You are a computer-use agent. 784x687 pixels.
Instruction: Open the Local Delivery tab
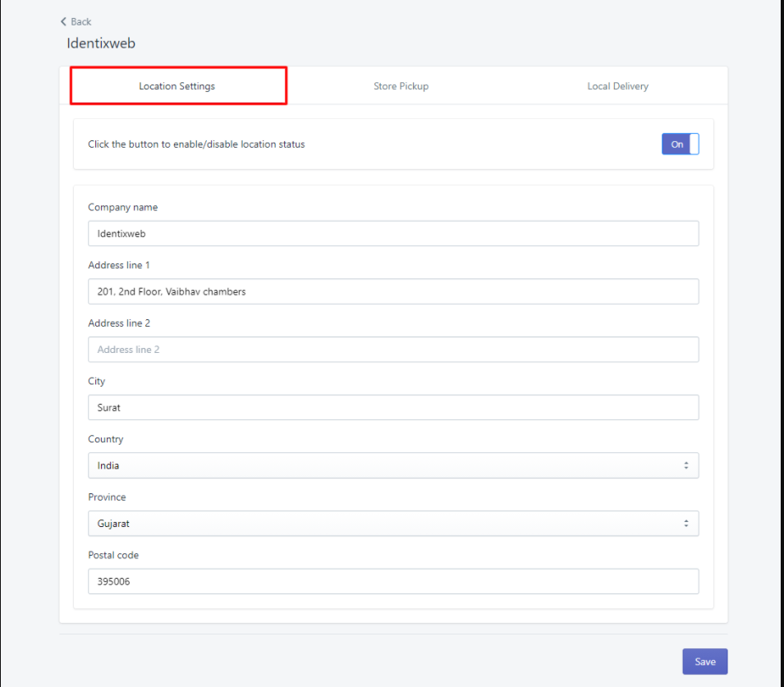pos(617,86)
